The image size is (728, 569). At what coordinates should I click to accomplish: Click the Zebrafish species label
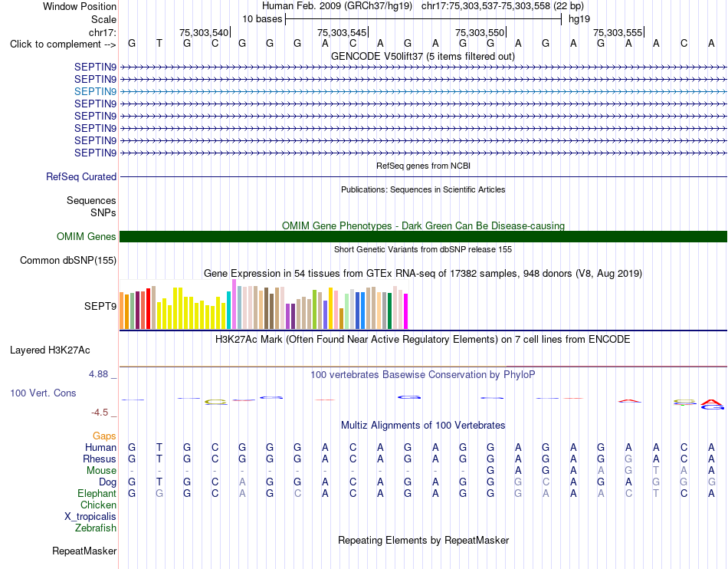(96, 528)
